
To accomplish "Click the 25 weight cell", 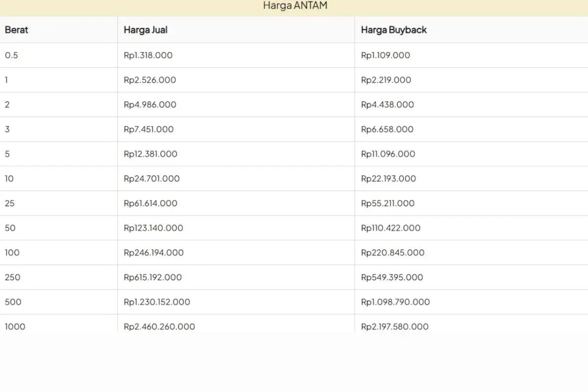I will click(10, 203).
